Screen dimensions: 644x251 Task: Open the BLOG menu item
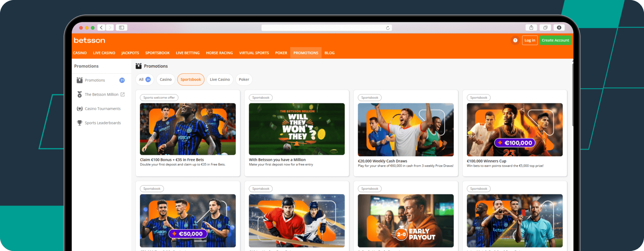(330, 53)
